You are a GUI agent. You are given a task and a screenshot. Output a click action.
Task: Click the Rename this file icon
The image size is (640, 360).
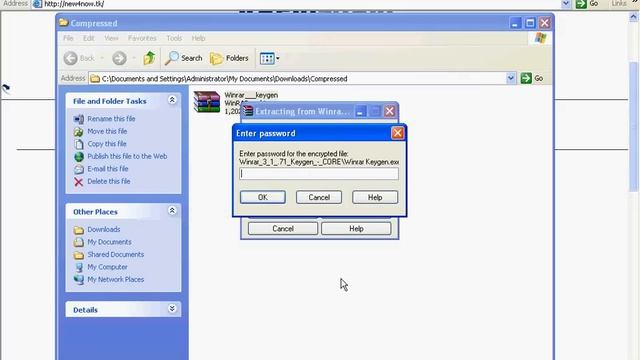coord(79,119)
